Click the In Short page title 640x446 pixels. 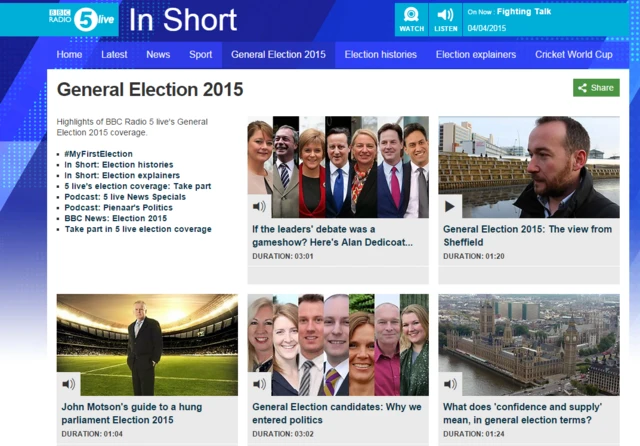pos(183,20)
